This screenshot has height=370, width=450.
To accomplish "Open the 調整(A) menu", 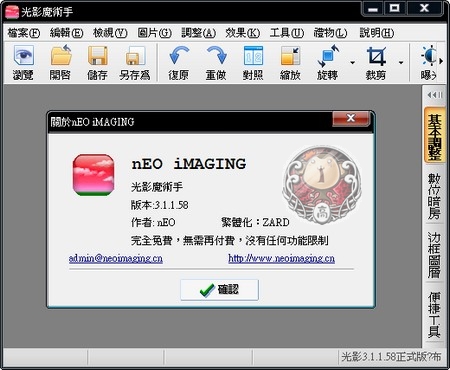I will [199, 33].
